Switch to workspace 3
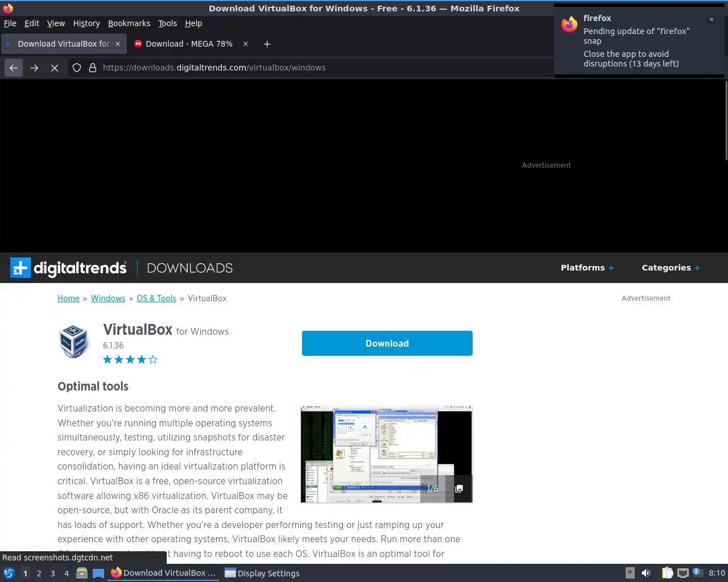728x582 pixels. [52, 573]
